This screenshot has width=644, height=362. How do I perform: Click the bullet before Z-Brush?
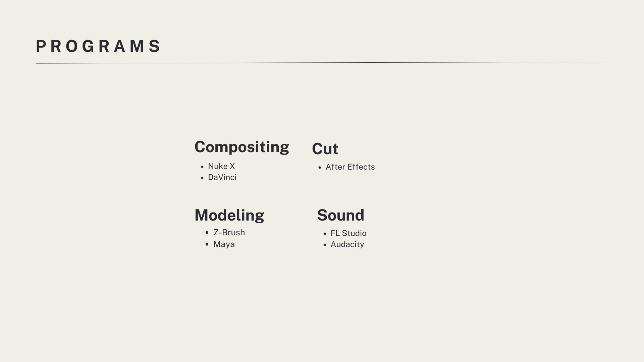207,233
